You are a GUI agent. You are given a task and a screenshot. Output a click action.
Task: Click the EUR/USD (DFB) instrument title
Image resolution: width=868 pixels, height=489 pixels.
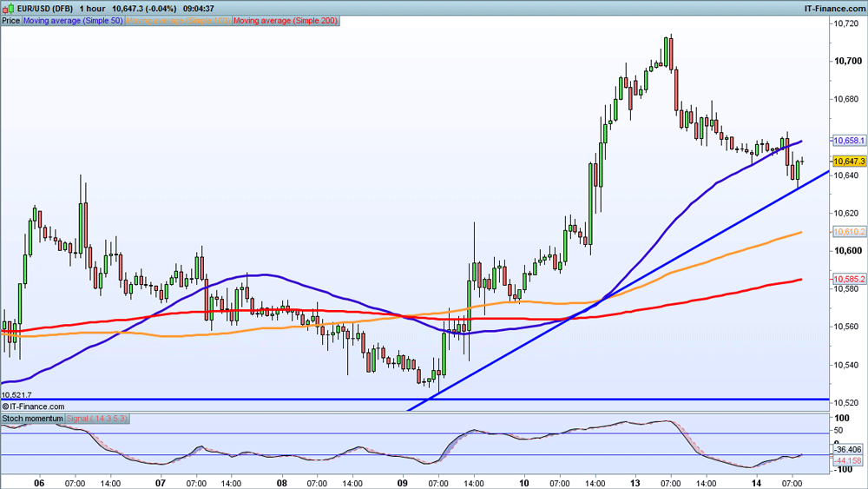(x=45, y=9)
